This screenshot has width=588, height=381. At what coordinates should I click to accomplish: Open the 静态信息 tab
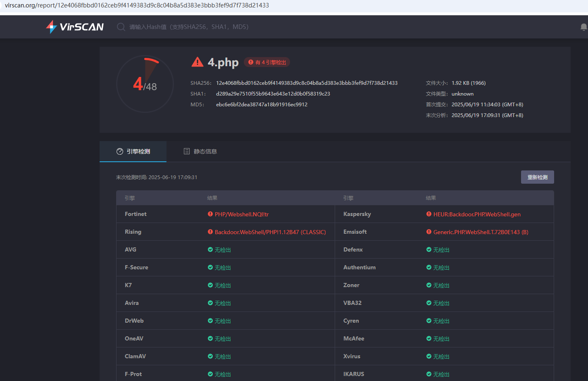tap(200, 151)
